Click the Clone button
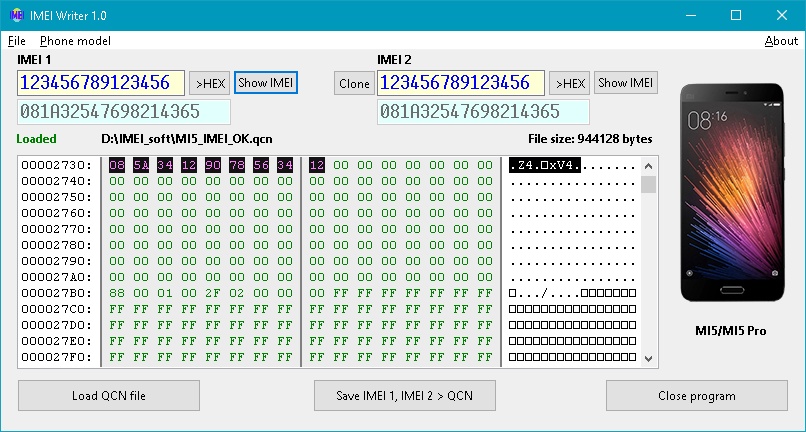Image resolution: width=806 pixels, height=432 pixels. tap(354, 84)
